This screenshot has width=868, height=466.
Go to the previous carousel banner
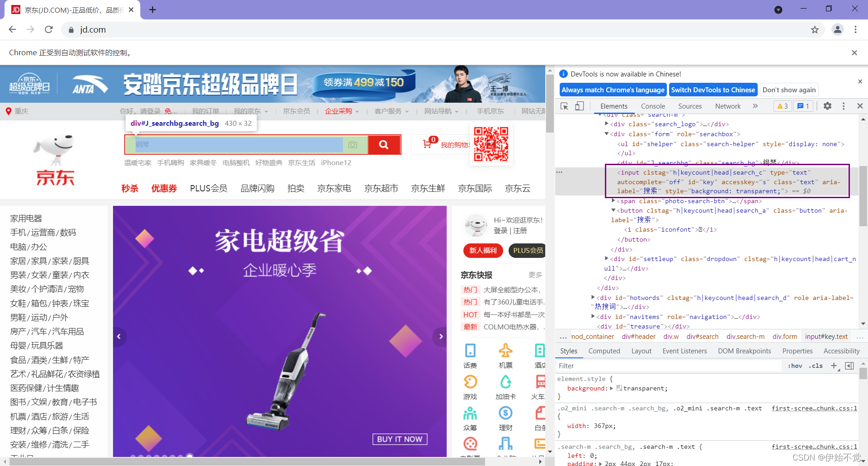(x=119, y=337)
